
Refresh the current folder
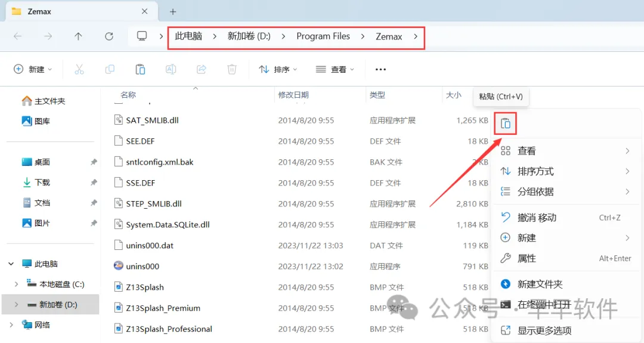click(109, 36)
